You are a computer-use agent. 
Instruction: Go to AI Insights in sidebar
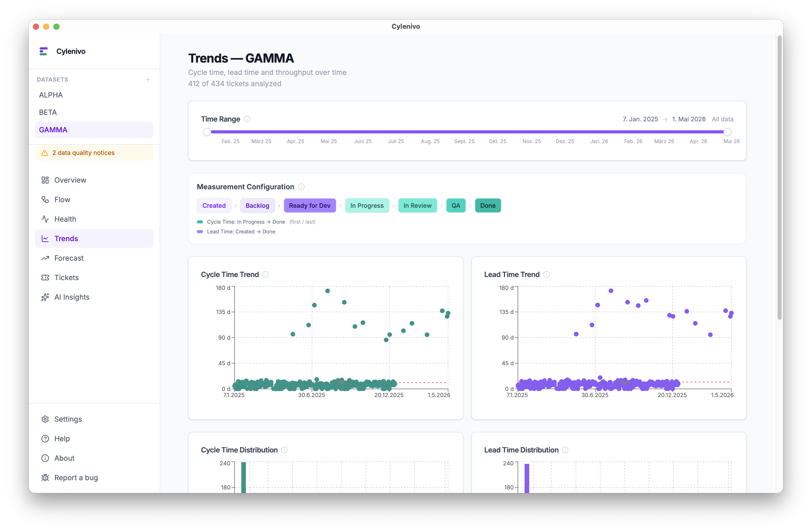tap(72, 297)
